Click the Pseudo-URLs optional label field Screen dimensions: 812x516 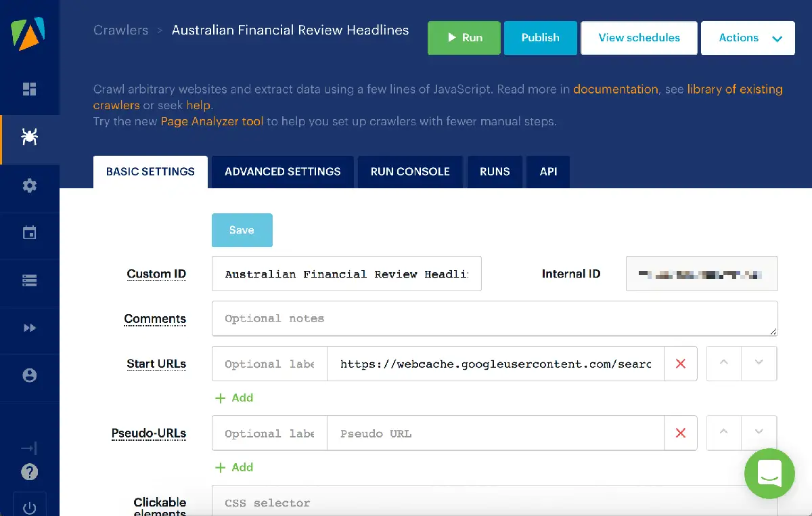(x=269, y=433)
